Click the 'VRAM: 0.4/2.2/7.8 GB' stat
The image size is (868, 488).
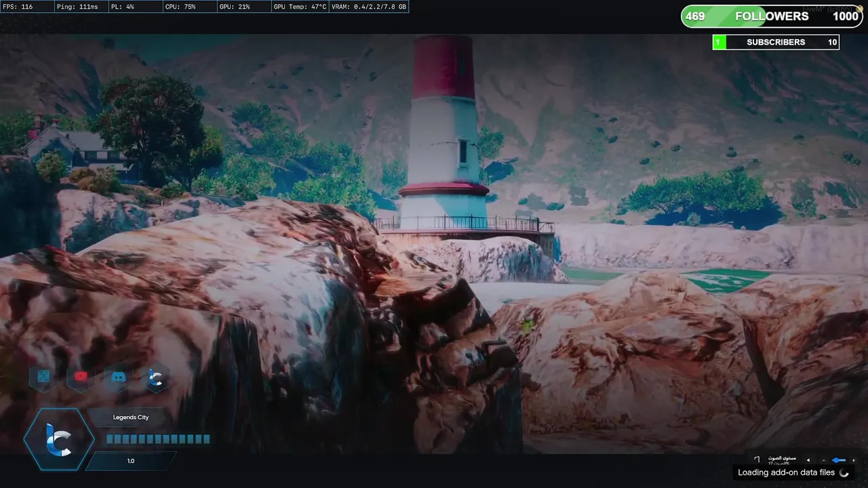click(370, 7)
